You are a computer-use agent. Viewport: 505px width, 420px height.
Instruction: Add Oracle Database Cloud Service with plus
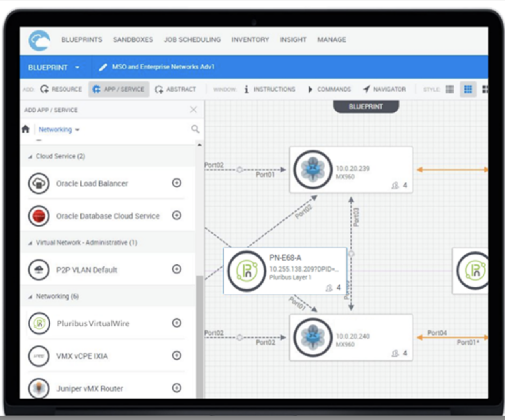[x=177, y=215]
